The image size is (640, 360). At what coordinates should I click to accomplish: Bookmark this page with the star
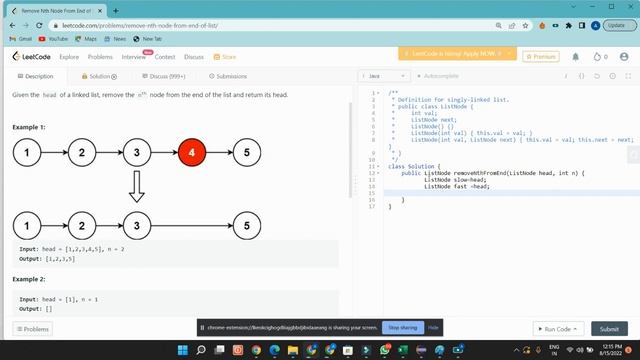[x=525, y=25]
